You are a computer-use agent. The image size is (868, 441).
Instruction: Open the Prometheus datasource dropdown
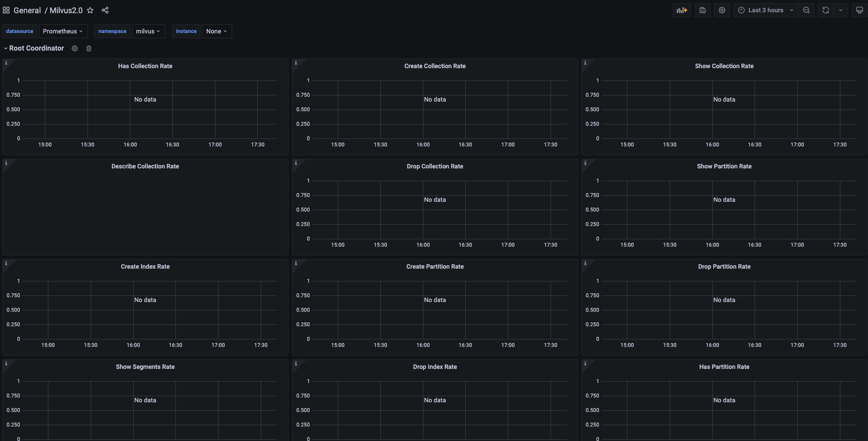[x=63, y=31]
